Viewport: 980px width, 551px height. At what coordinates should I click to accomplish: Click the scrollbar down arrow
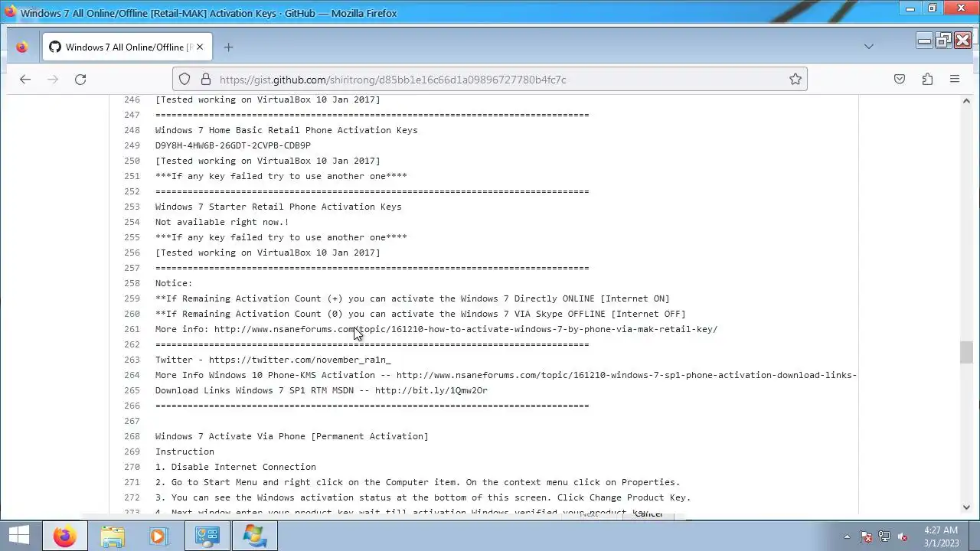coord(966,507)
